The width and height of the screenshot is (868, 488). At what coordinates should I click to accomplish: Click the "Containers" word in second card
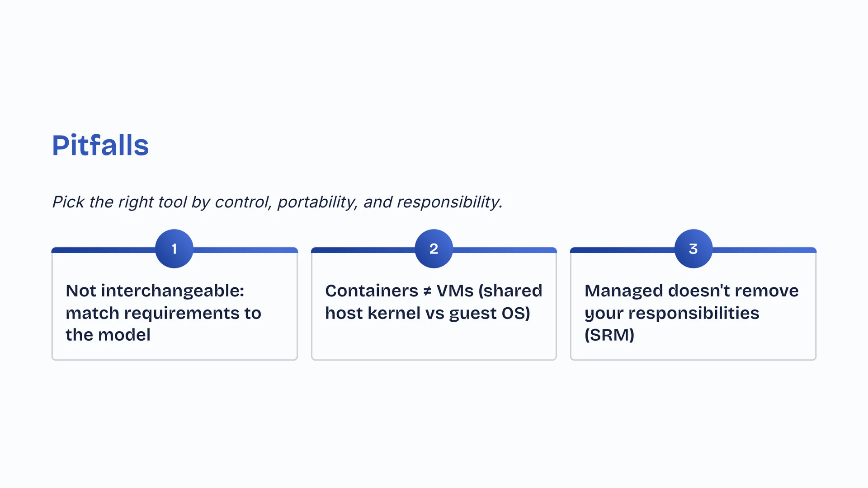pyautogui.click(x=372, y=291)
